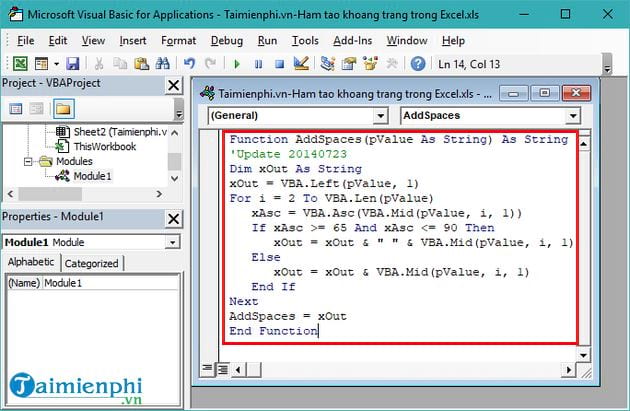Screen dimensions: 630x411
Task: Click the Toolbox toolbar icon
Action: [x=391, y=63]
